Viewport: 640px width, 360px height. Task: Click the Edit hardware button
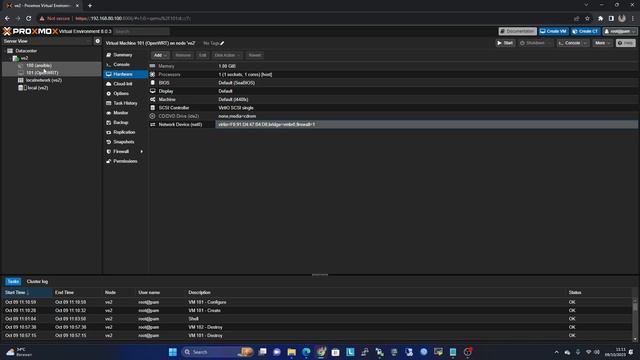(202, 55)
